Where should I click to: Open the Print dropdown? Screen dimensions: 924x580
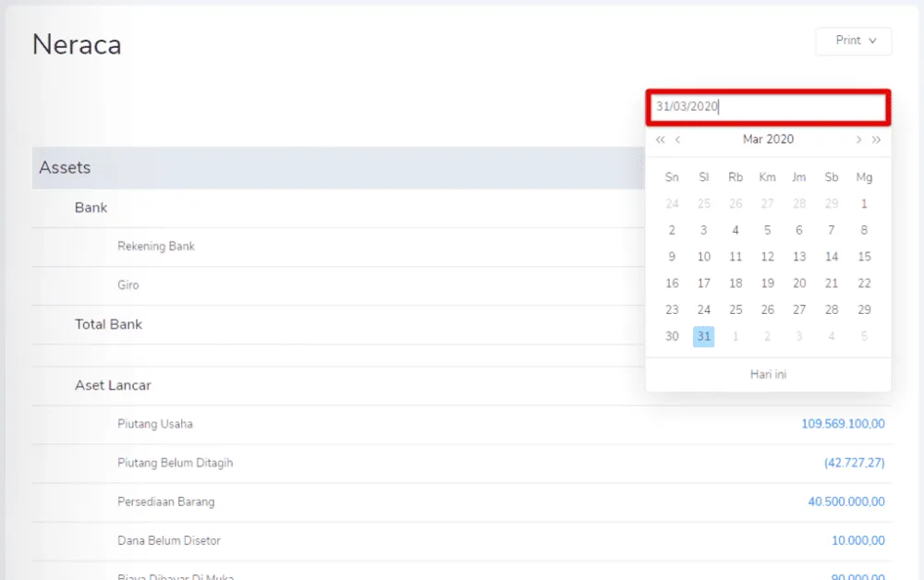coord(853,41)
